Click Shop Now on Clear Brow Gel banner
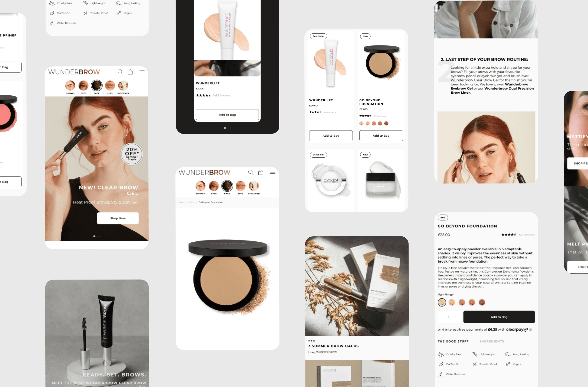Screen dimensions: 588x387 click(x=118, y=219)
